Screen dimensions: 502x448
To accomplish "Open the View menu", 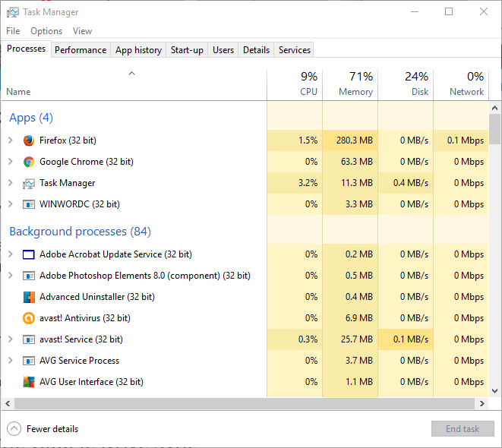I will (x=82, y=31).
